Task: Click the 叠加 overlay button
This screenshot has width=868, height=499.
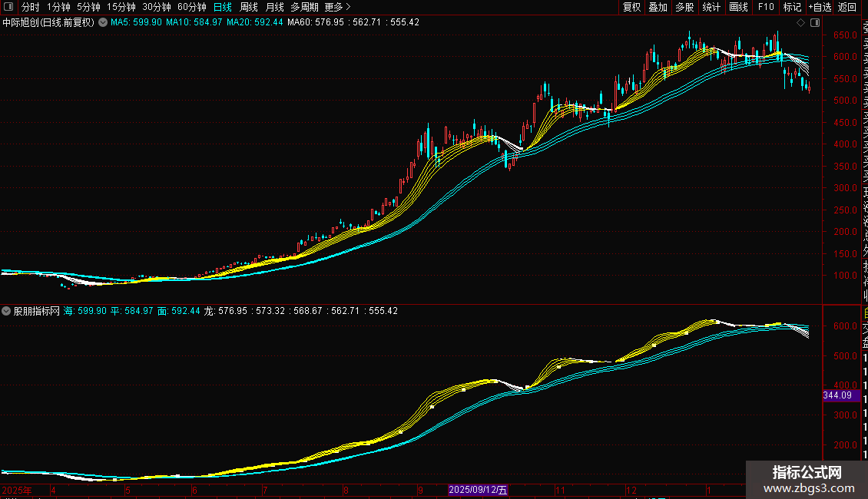Action: click(x=658, y=7)
